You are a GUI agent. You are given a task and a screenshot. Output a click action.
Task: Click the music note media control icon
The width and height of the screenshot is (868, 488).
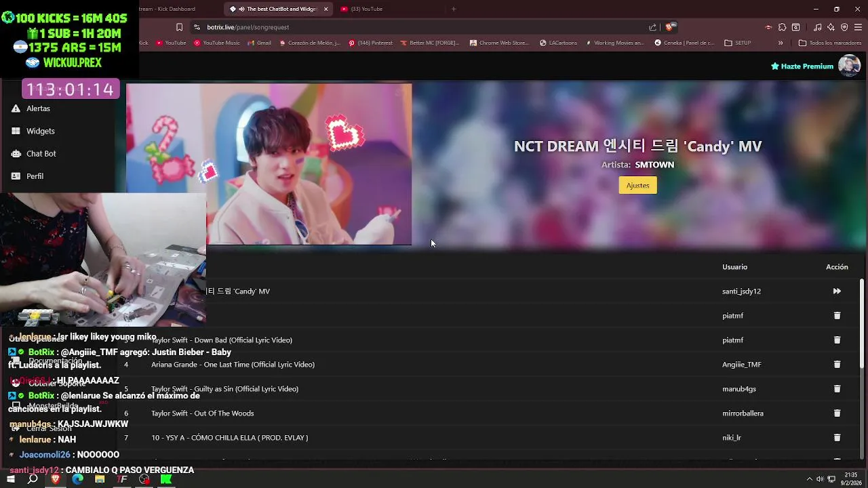[x=817, y=27]
